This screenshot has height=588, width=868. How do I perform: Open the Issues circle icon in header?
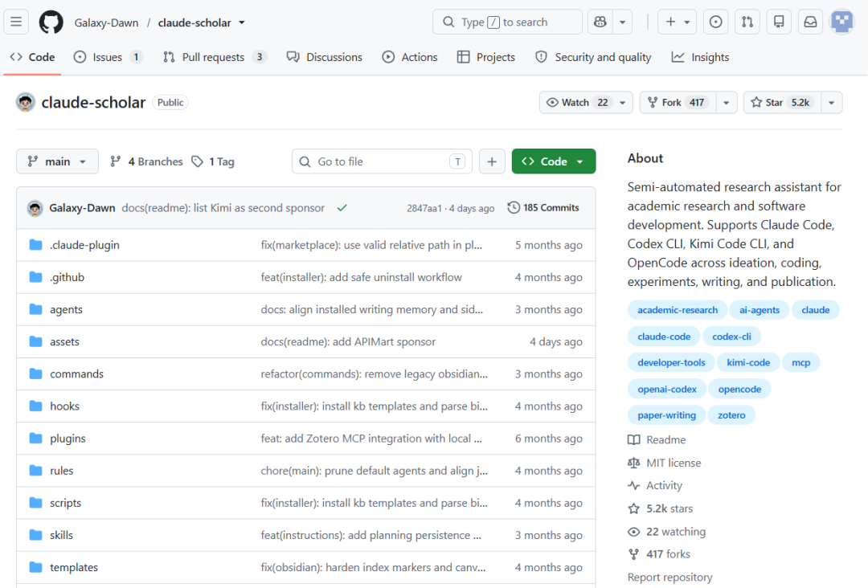coord(716,22)
